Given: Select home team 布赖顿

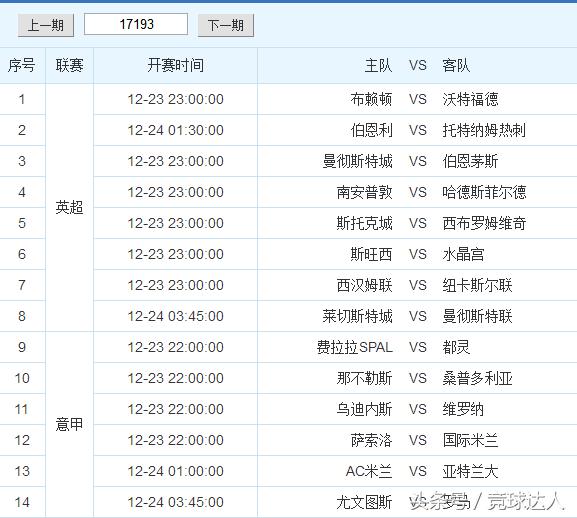Looking at the screenshot, I should [371, 99].
